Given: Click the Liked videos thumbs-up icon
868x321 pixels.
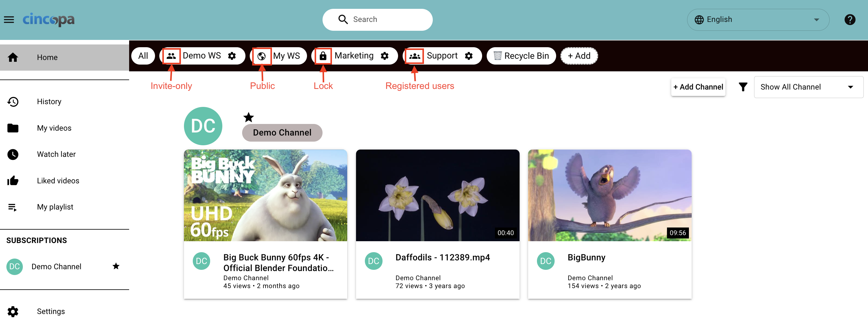Looking at the screenshot, I should 13,181.
